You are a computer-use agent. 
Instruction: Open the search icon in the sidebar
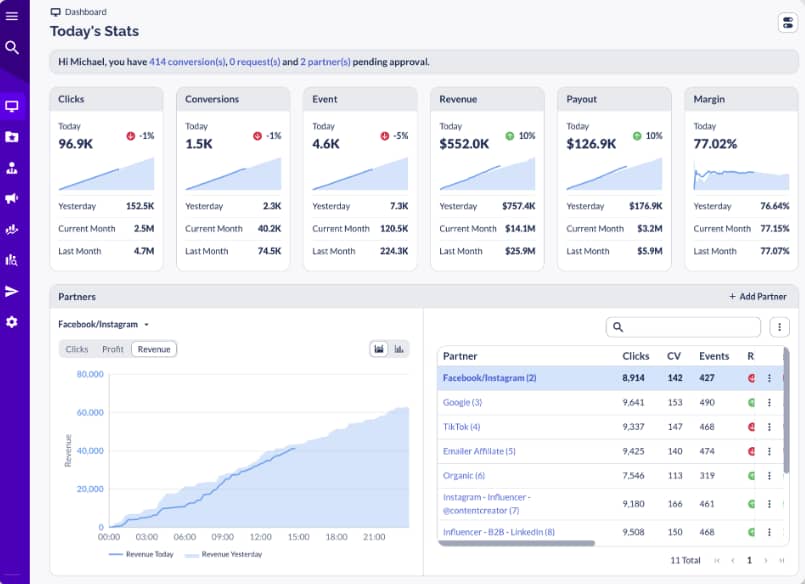click(14, 47)
